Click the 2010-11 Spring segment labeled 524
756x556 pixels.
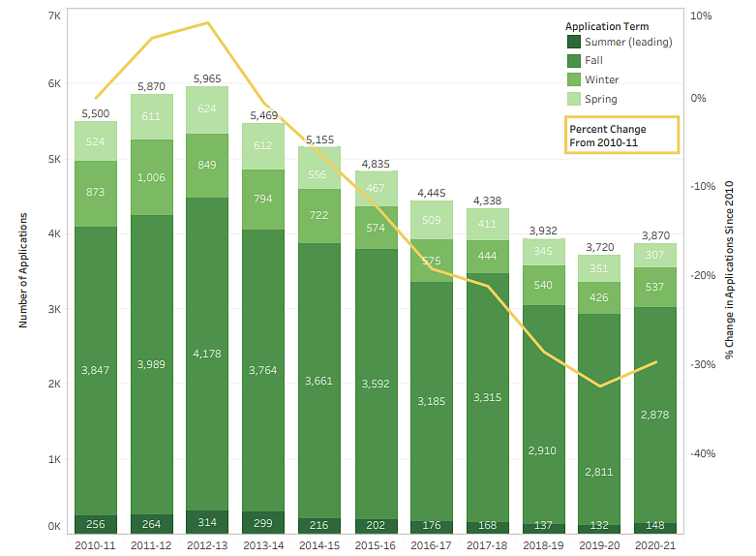pos(95,140)
